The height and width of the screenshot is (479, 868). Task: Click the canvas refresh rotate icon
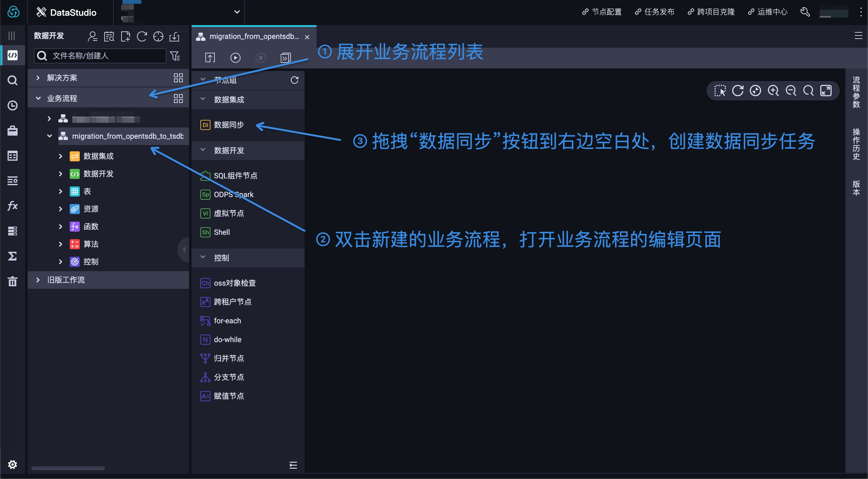[738, 91]
